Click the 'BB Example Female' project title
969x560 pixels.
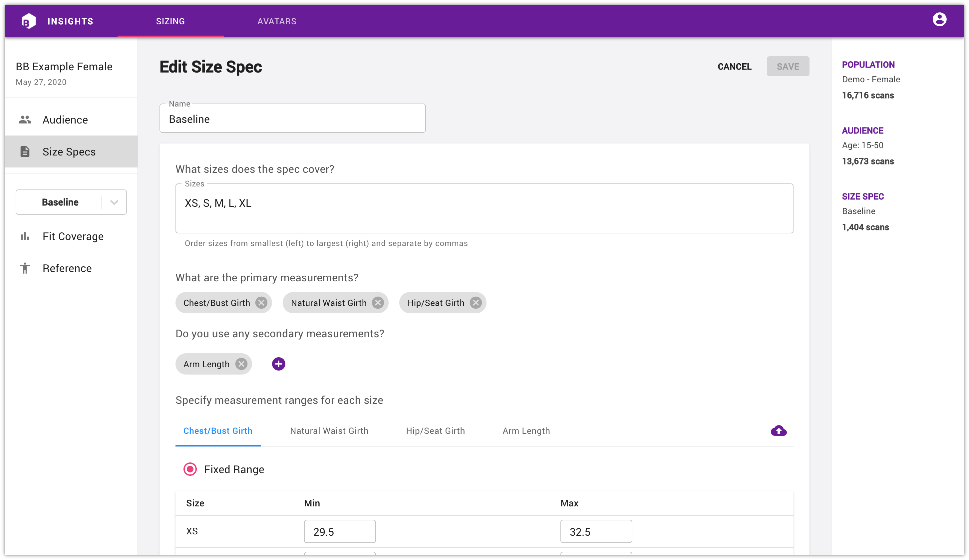(64, 67)
